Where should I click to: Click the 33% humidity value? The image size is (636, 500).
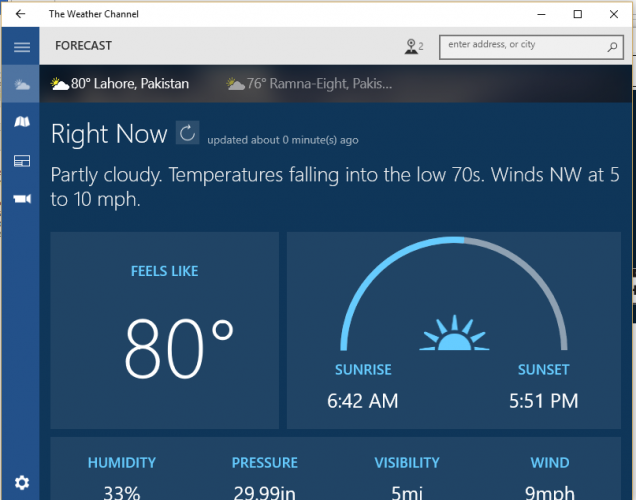click(122, 493)
